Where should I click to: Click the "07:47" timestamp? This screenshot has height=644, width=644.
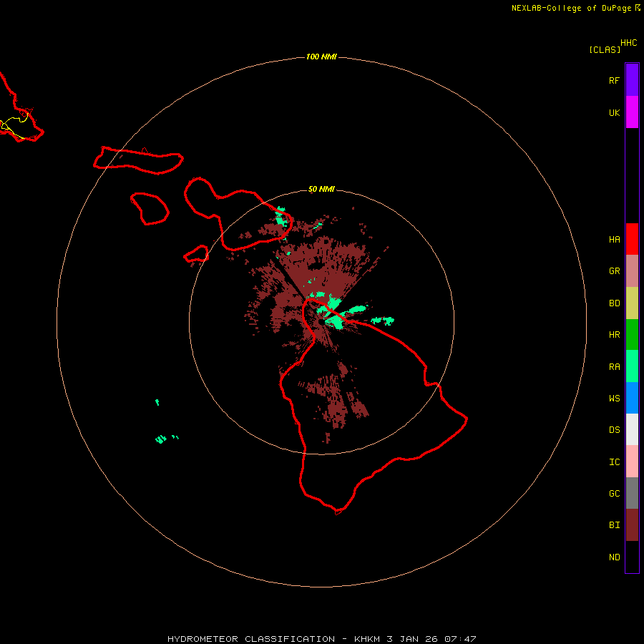pos(460,639)
